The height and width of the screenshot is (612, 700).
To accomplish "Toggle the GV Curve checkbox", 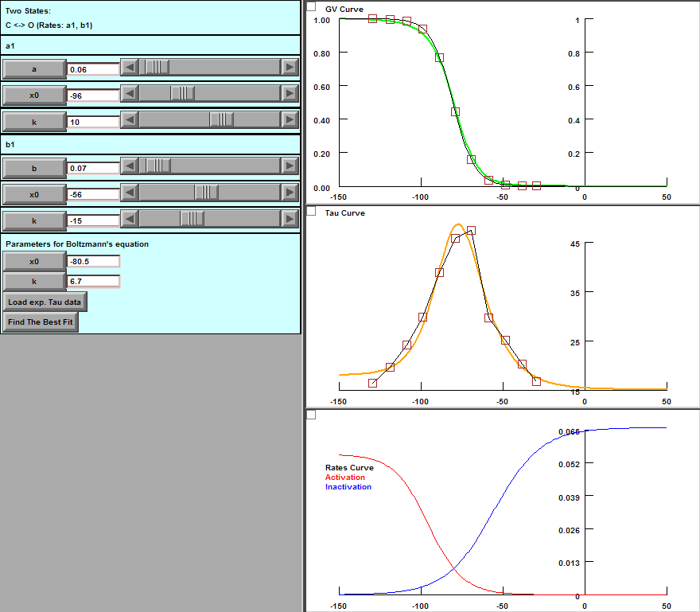I will click(311, 6).
